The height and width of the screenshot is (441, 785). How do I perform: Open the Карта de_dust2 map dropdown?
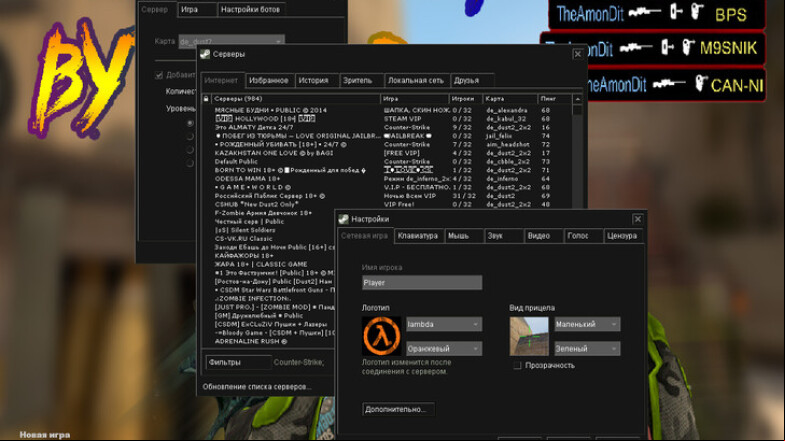point(232,41)
